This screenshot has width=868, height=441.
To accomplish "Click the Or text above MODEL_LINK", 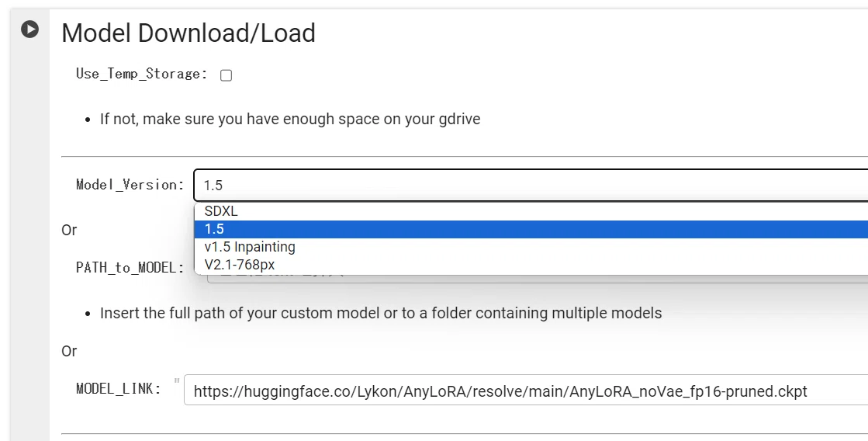I will point(69,351).
